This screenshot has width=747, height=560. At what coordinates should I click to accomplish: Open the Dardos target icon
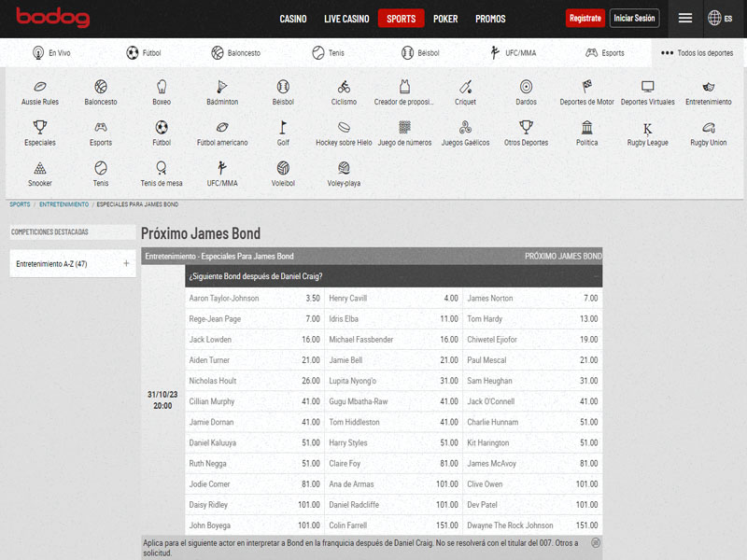point(526,87)
